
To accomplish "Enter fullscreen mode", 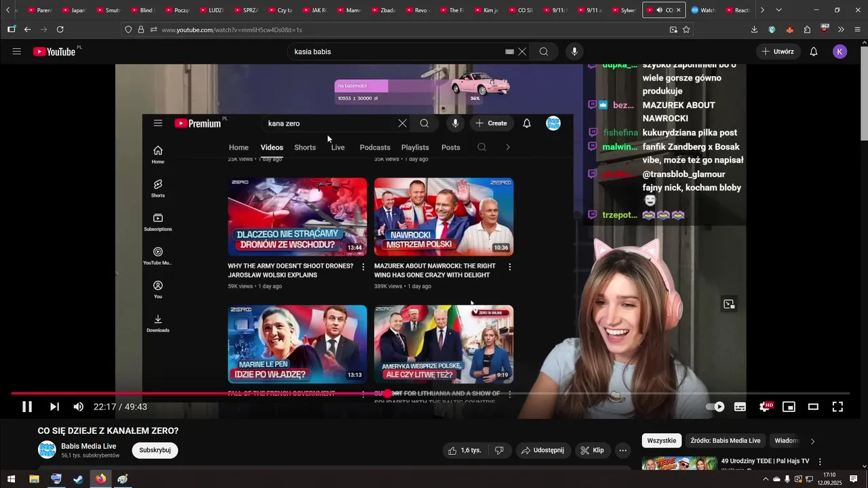I will pyautogui.click(x=837, y=407).
